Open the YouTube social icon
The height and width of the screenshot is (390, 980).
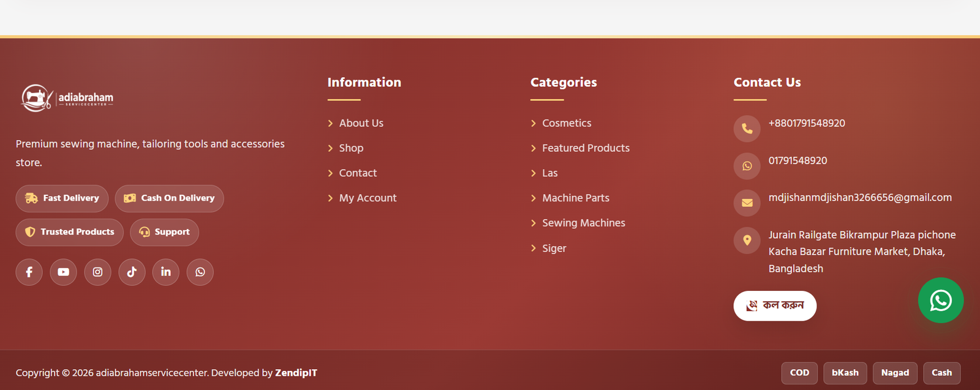point(63,272)
